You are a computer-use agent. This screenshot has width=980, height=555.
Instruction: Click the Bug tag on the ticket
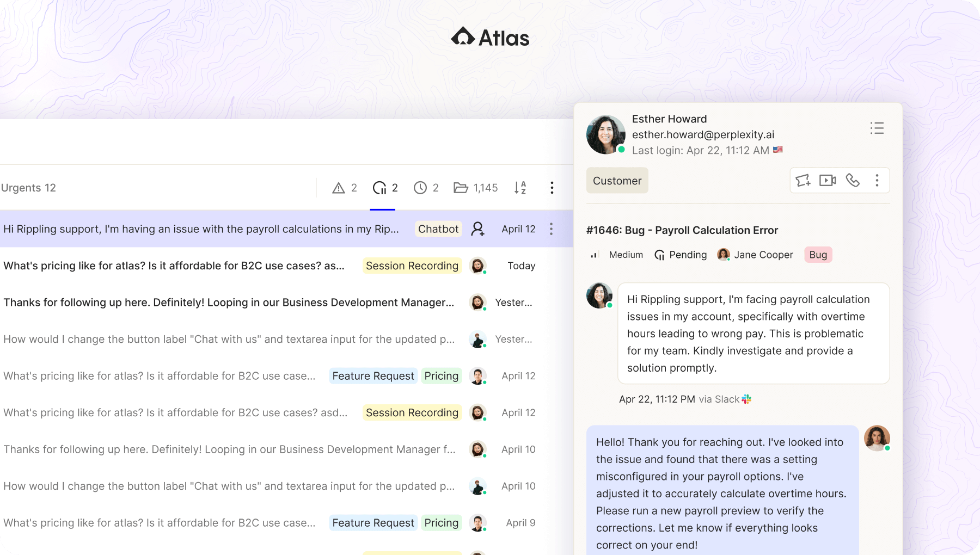coord(818,255)
